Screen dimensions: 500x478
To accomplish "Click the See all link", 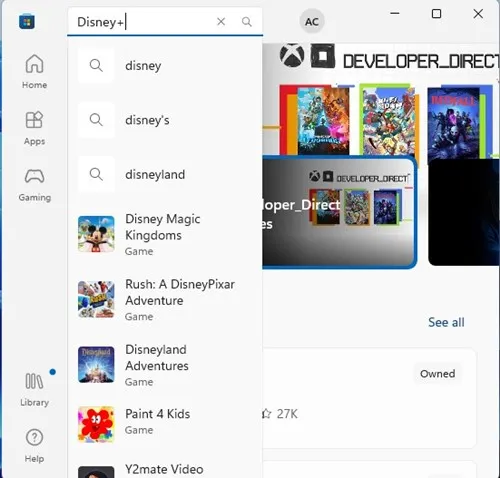I will [446, 322].
